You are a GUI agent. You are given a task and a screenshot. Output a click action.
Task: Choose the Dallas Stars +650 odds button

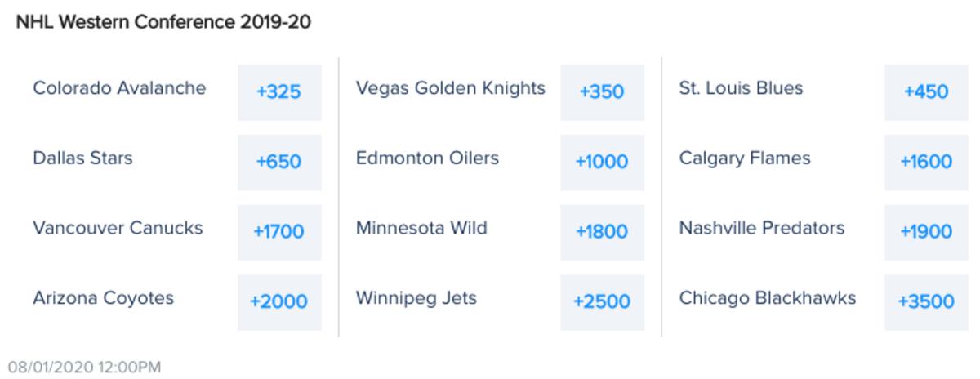(x=279, y=162)
